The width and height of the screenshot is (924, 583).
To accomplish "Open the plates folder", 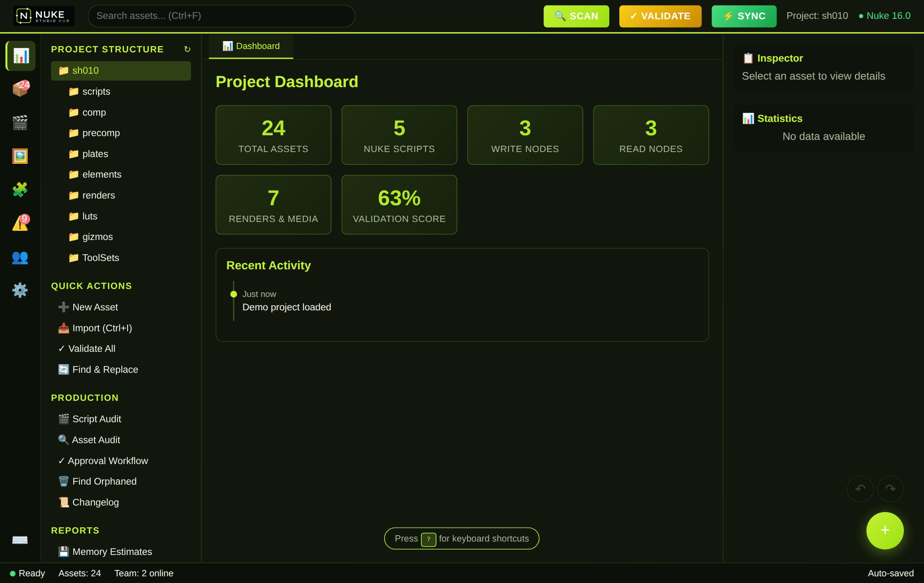I will [x=126, y=154].
